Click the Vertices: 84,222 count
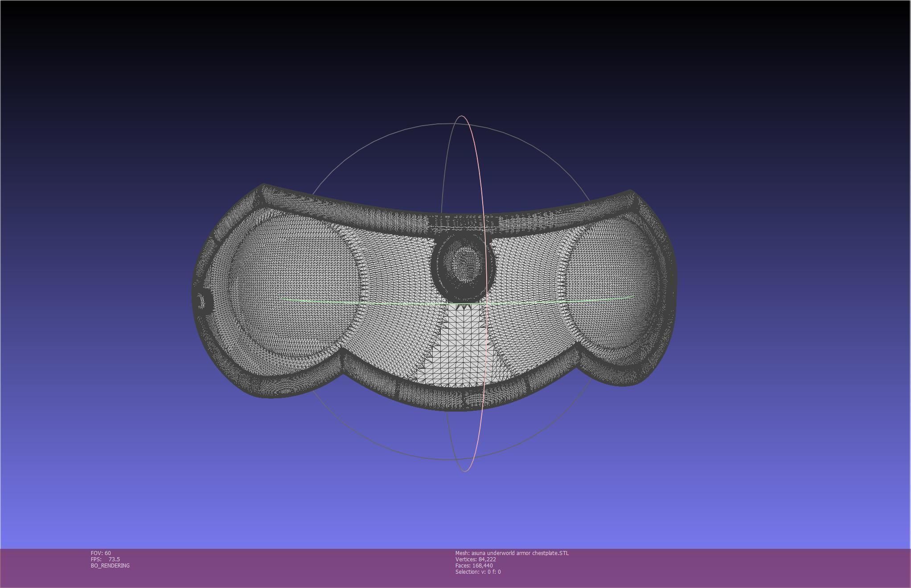Screen dimensions: 911x588 click(x=476, y=559)
